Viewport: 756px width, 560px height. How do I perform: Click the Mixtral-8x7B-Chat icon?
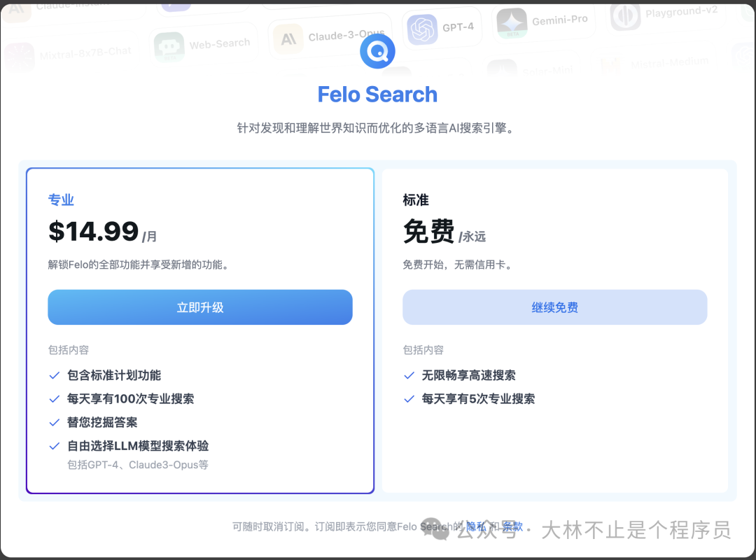20,57
